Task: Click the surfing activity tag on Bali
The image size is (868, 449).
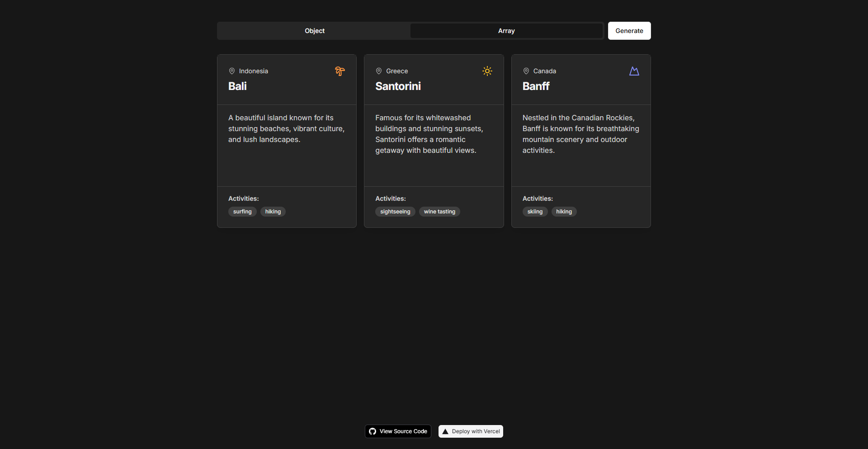Action: (x=242, y=212)
